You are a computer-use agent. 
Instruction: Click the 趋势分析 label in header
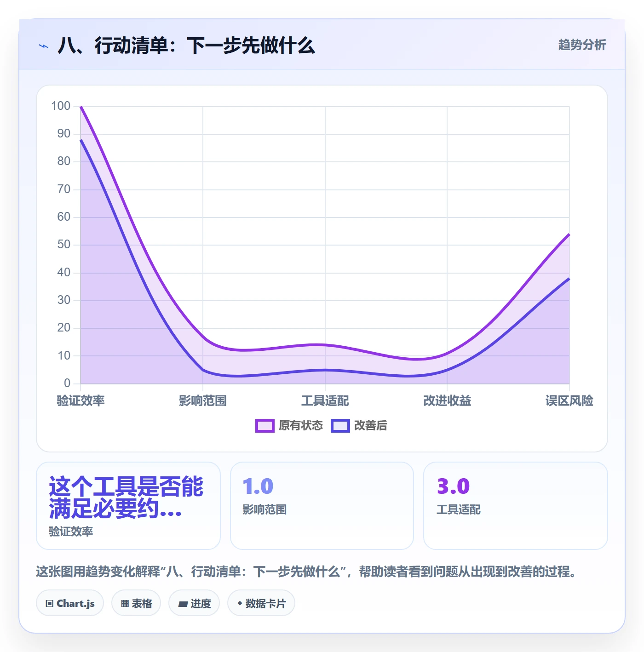click(x=582, y=45)
